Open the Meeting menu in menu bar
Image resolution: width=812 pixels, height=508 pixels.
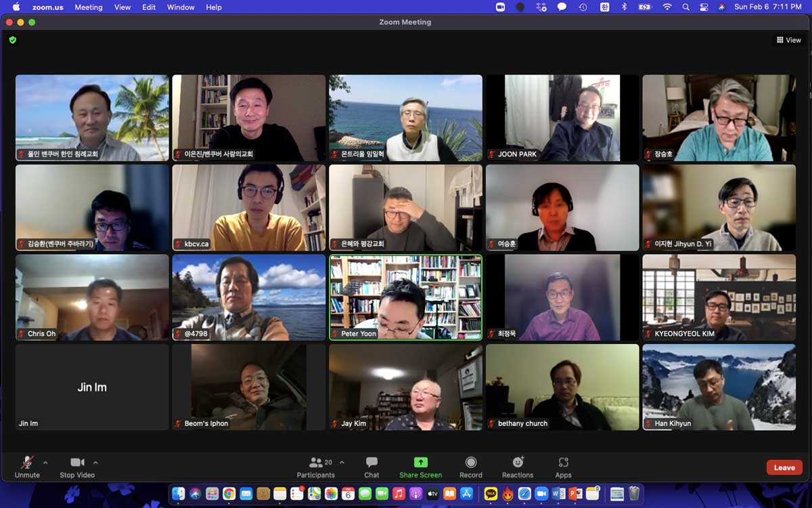tap(88, 7)
